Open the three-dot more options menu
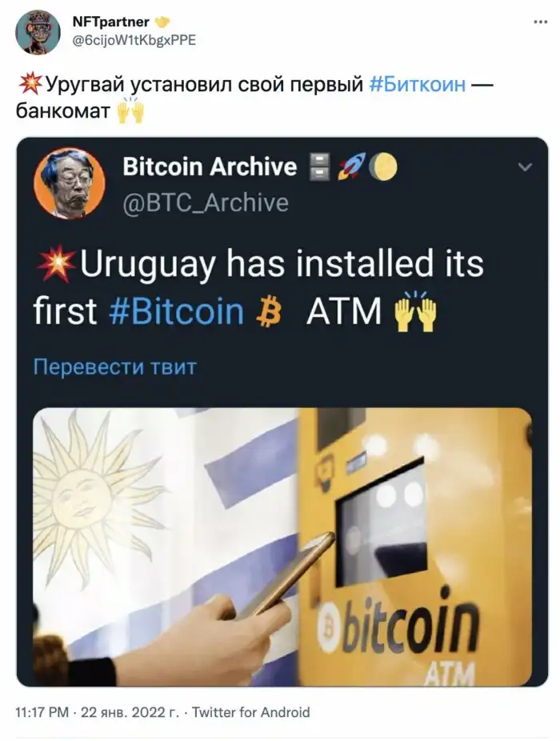Screen dimensions: 560x741 (540, 22)
